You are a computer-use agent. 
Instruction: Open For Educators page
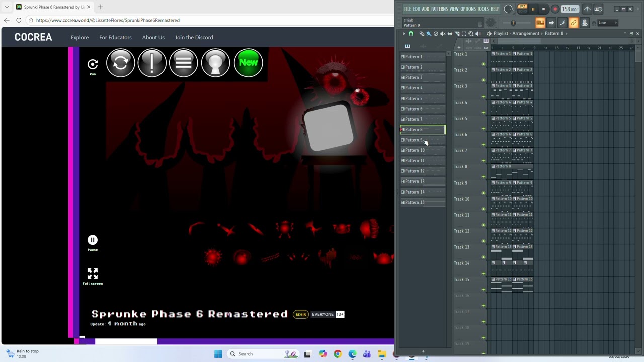pos(115,37)
